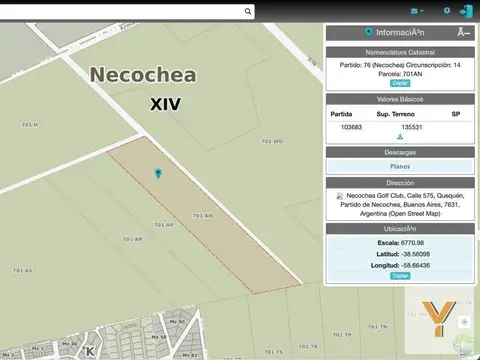
Task: Select parcel label 701 TS
Action: tap(274, 352)
